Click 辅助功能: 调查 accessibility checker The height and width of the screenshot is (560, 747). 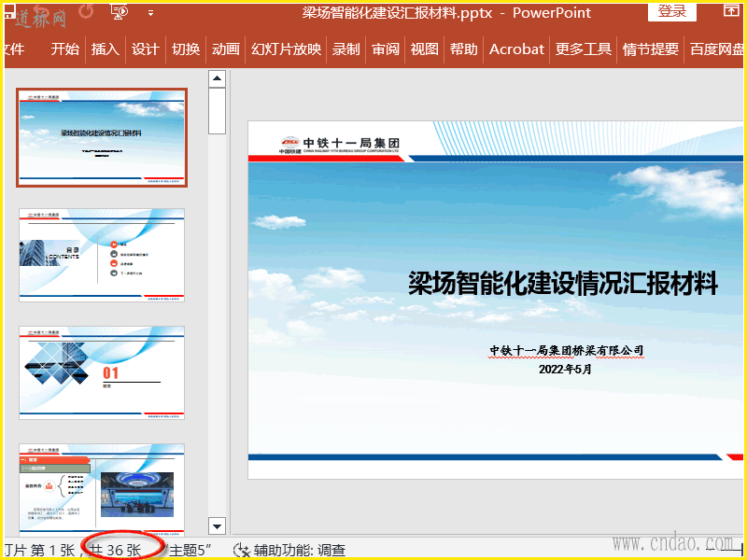[299, 551]
